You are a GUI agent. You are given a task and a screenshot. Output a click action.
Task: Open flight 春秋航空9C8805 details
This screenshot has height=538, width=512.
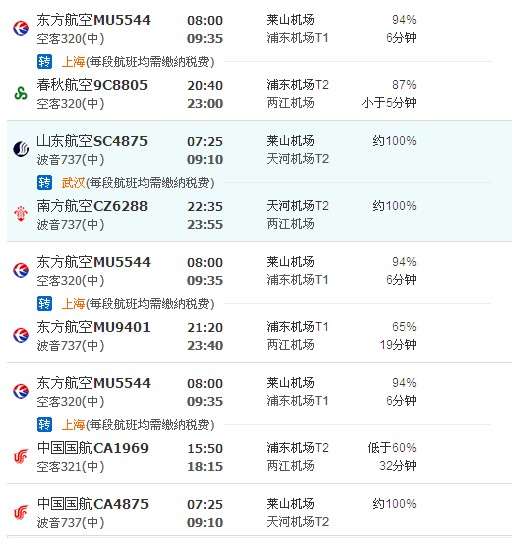(x=92, y=85)
